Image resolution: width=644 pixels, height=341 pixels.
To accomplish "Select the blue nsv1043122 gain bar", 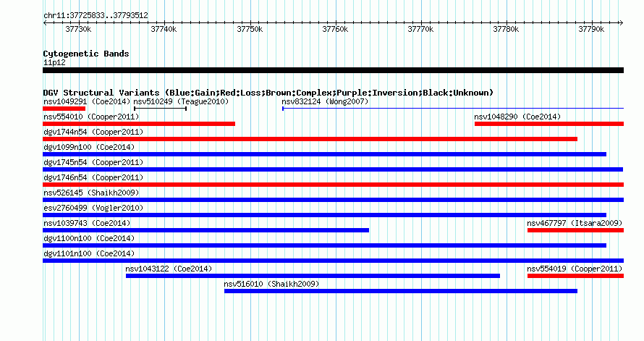I will coord(313,276).
